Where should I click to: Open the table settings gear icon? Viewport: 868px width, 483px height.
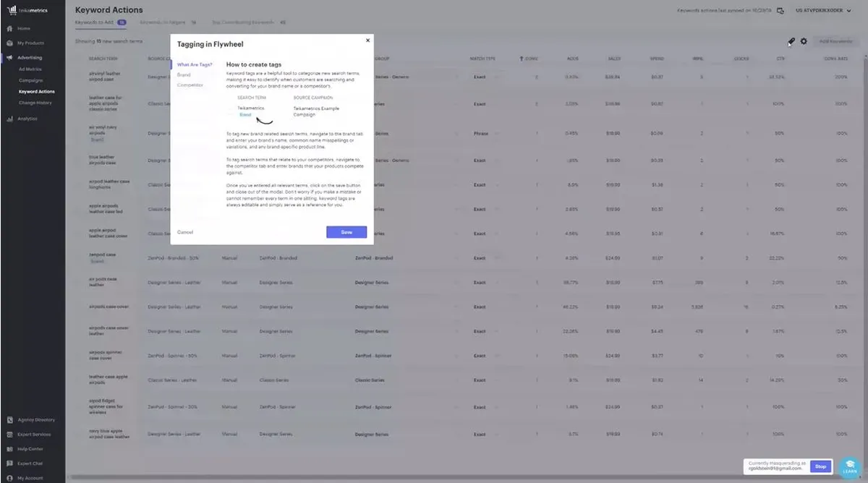pyautogui.click(x=804, y=42)
